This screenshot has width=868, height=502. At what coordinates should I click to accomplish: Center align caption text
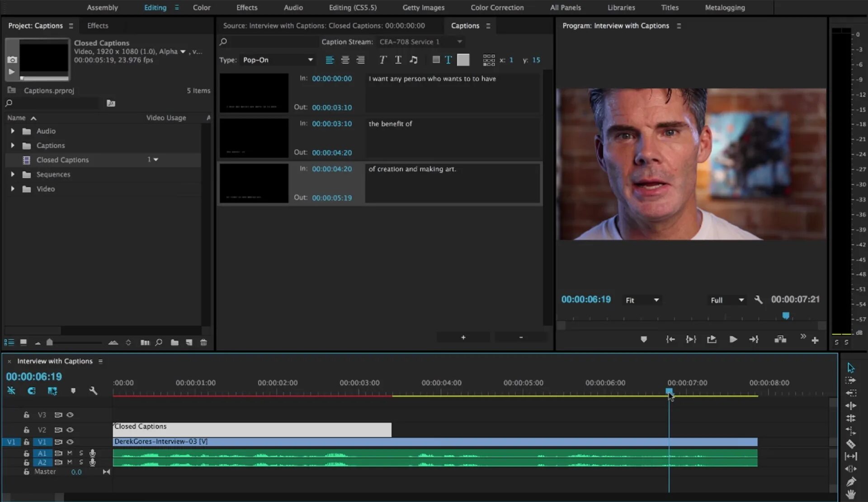[x=345, y=60]
